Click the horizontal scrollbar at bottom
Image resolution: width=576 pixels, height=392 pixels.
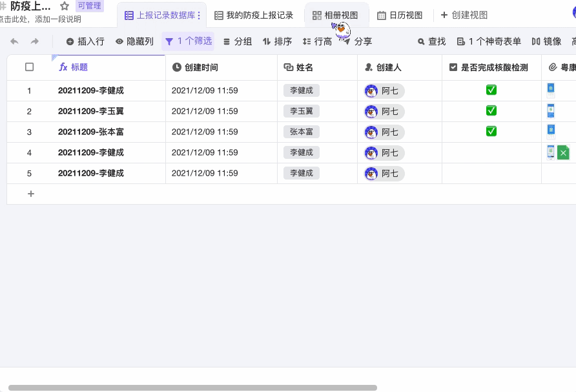point(192,387)
